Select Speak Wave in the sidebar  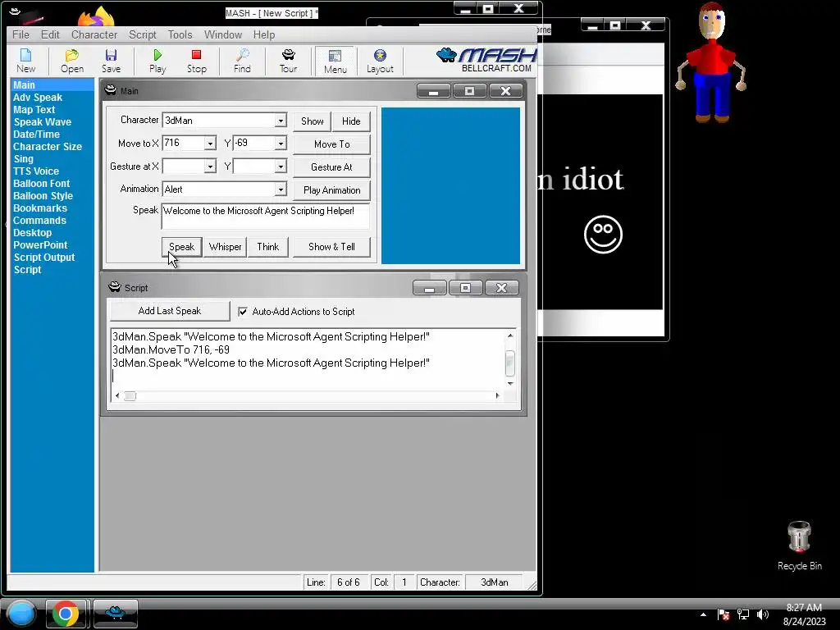tap(43, 122)
